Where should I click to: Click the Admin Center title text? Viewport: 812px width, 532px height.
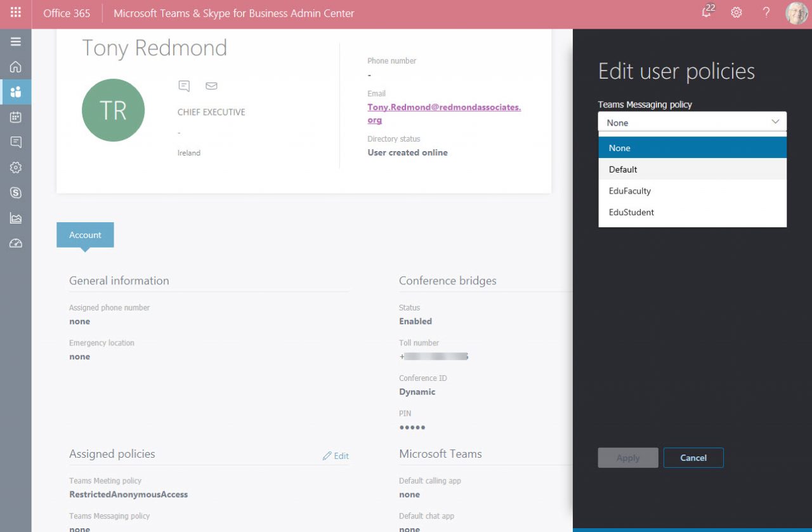tap(234, 13)
